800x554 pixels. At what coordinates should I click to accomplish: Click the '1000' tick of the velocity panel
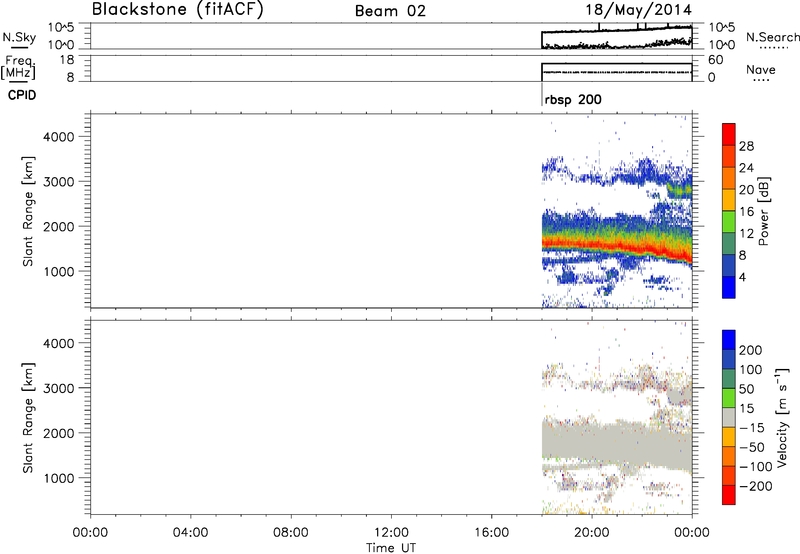point(59,478)
